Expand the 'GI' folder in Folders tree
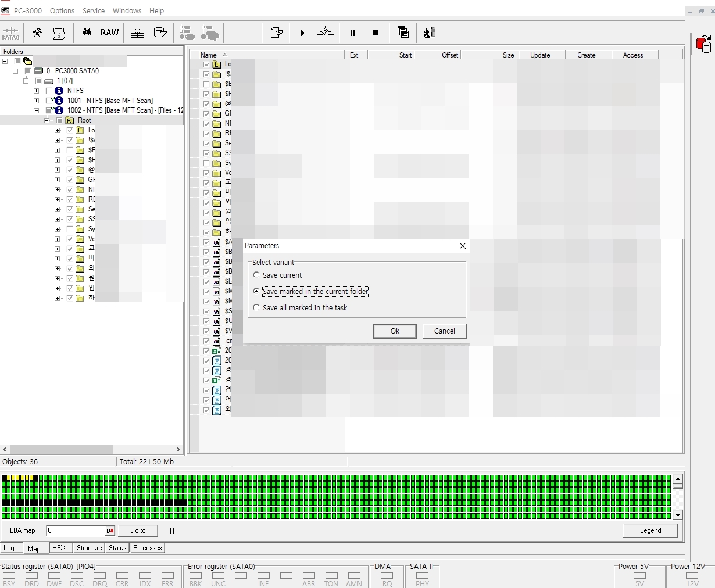 pos(57,180)
